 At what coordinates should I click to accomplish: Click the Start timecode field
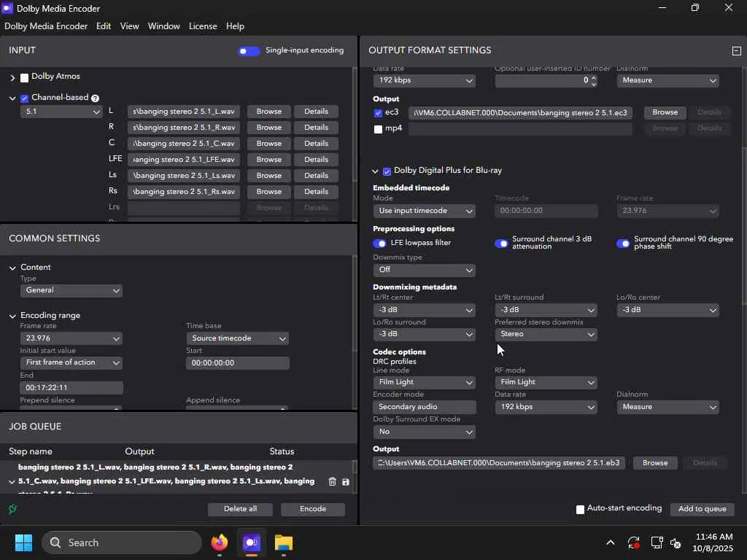pos(237,363)
